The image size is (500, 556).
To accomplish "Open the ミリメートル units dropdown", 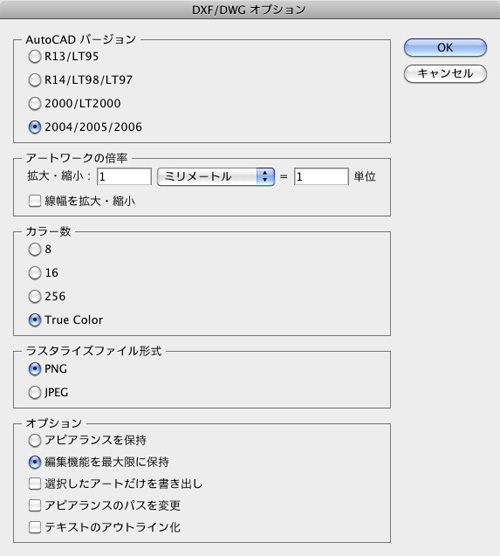I will coord(216,177).
